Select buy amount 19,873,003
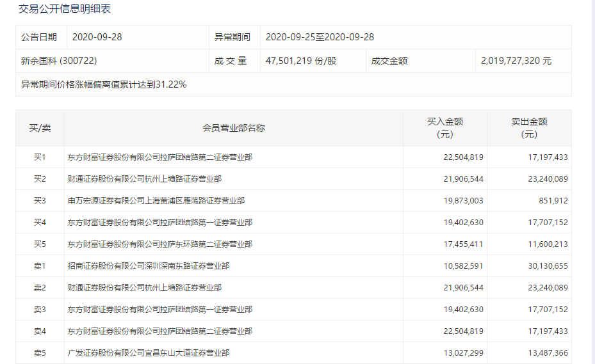Image resolution: width=595 pixels, height=364 pixels. [463, 201]
